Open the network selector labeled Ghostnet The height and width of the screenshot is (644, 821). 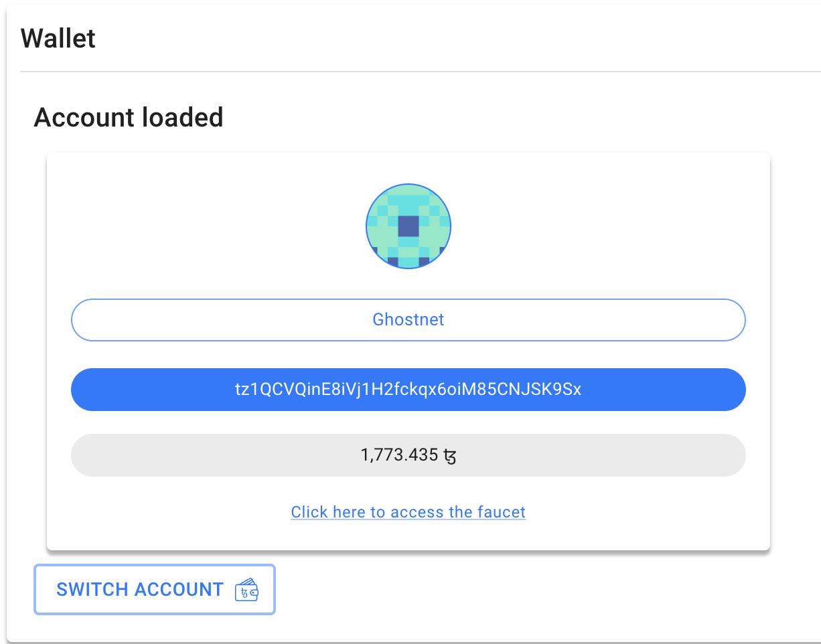pyautogui.click(x=408, y=319)
